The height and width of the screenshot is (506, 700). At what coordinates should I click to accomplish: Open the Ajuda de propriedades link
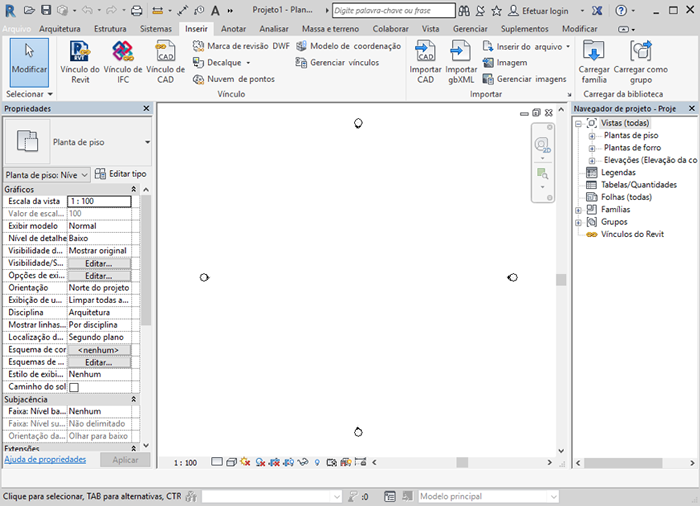pyautogui.click(x=45, y=459)
